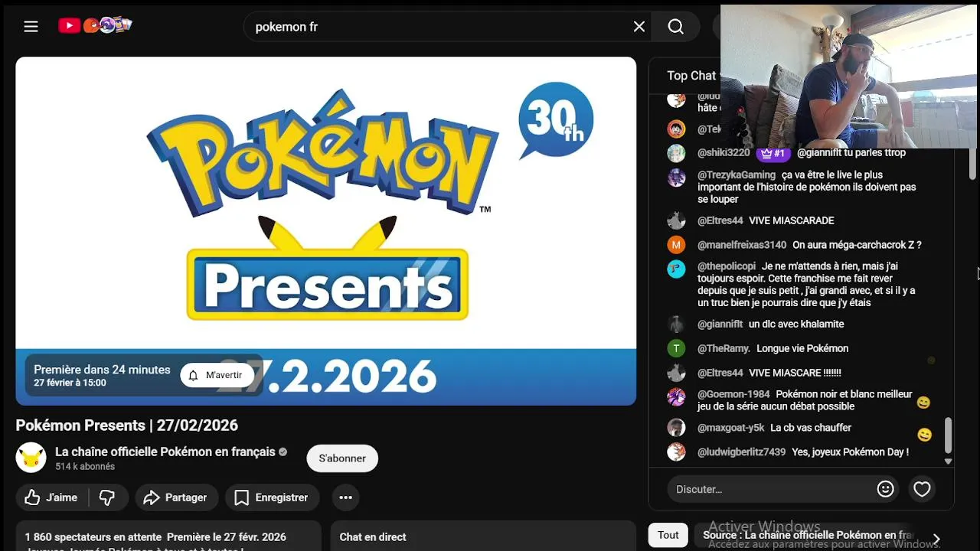The width and height of the screenshot is (980, 551).
Task: Show next chips with right arrow
Action: pos(936,539)
